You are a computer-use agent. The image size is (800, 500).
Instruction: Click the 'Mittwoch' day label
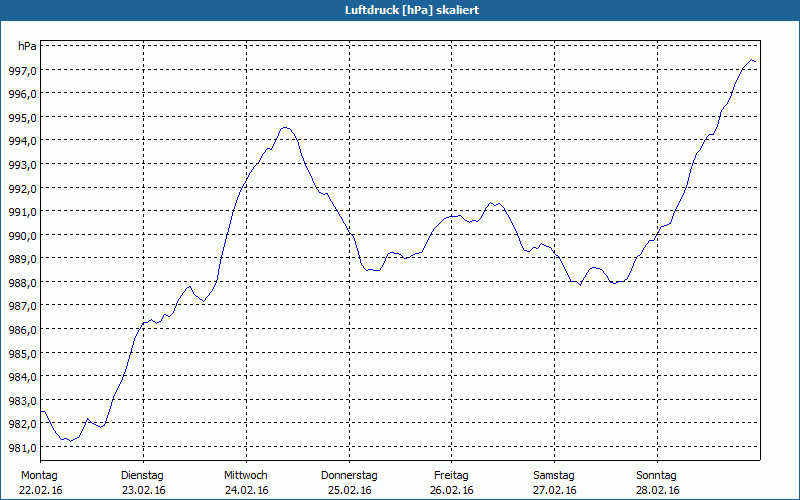click(x=245, y=476)
